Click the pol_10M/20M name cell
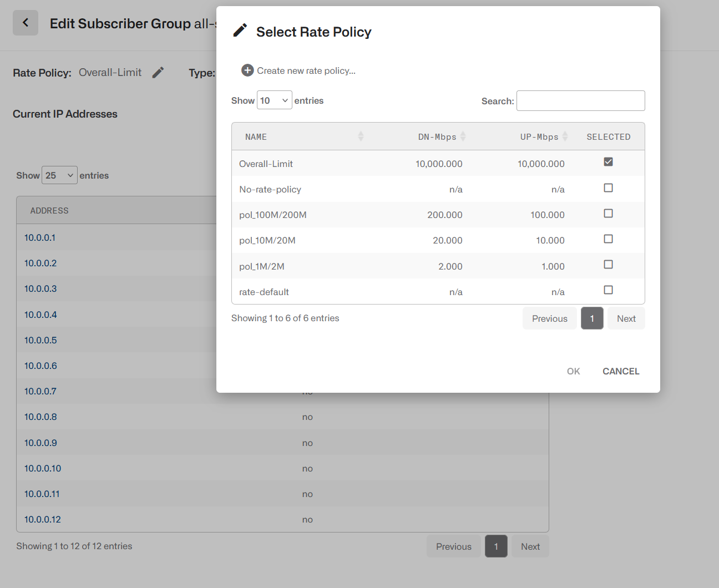Viewport: 719px width, 588px height. coord(267,240)
